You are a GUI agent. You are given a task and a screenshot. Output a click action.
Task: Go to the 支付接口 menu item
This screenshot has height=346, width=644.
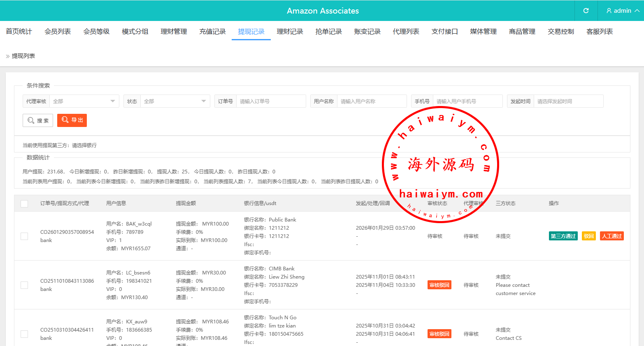444,32
